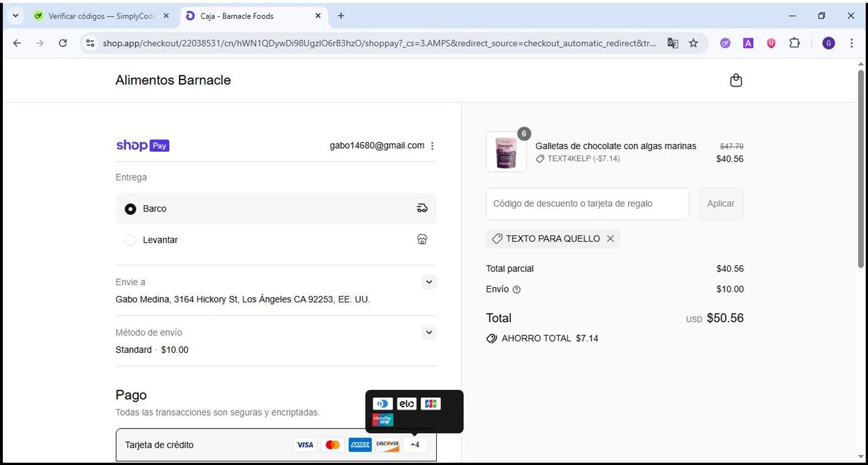The image size is (868, 465).
Task: Click the Standard · $10.00 shipping text
Action: point(152,350)
